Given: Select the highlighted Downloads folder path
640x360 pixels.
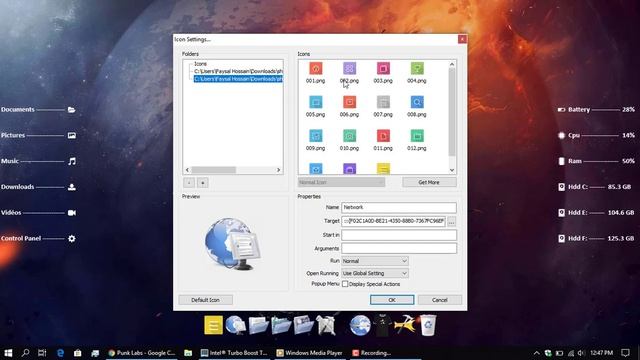Looking at the screenshot, I should coord(238,79).
